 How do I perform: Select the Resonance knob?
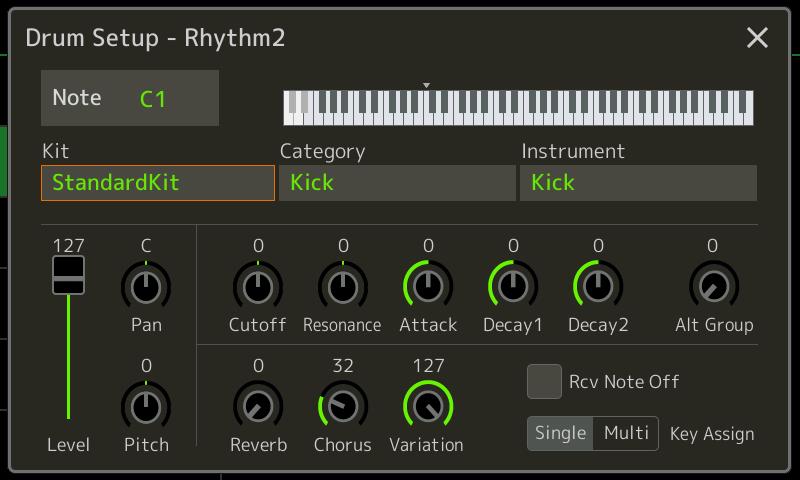[343, 286]
